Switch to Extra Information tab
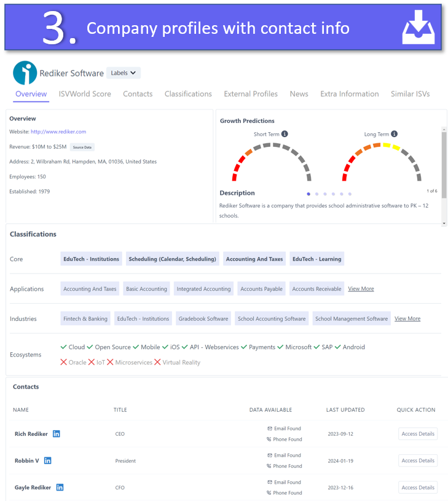This screenshot has width=448, height=501. click(x=349, y=94)
